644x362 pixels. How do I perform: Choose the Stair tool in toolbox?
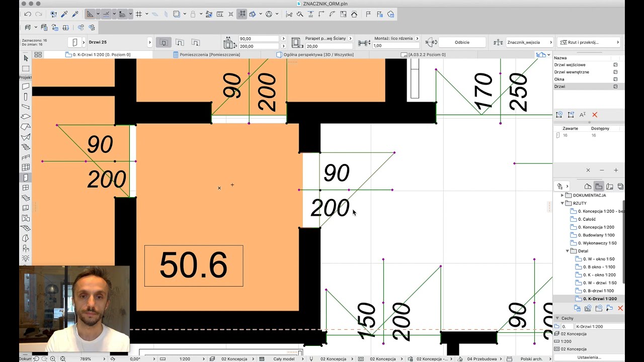click(26, 147)
